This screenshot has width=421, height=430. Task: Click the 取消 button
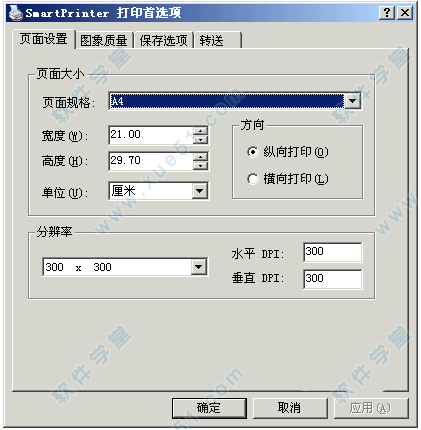pyautogui.click(x=290, y=408)
